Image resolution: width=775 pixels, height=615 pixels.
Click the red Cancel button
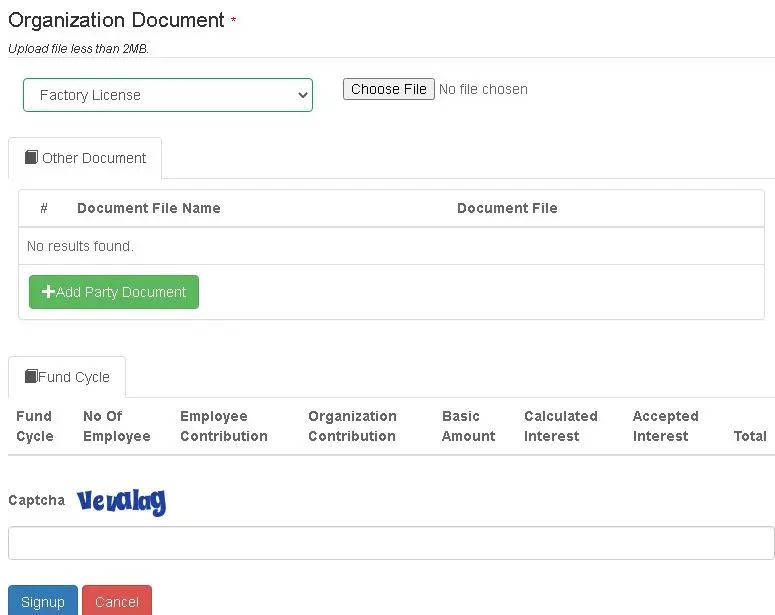point(117,601)
